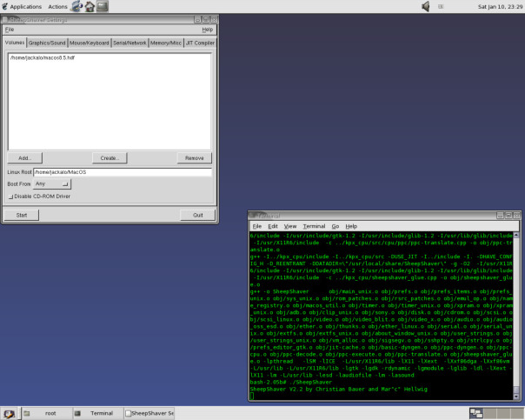Click the small tray applet beside the speaker
This screenshot has height=420, width=525.
[x=441, y=6]
